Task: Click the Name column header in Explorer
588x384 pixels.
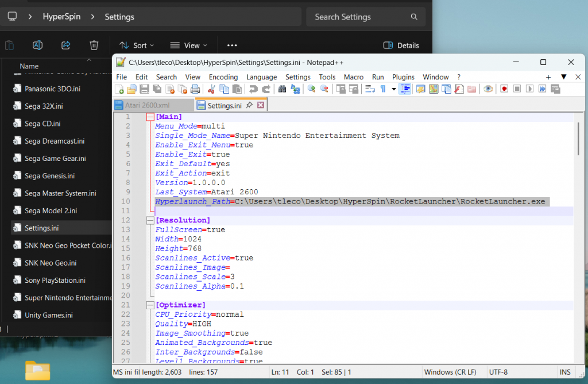Action: coord(29,66)
